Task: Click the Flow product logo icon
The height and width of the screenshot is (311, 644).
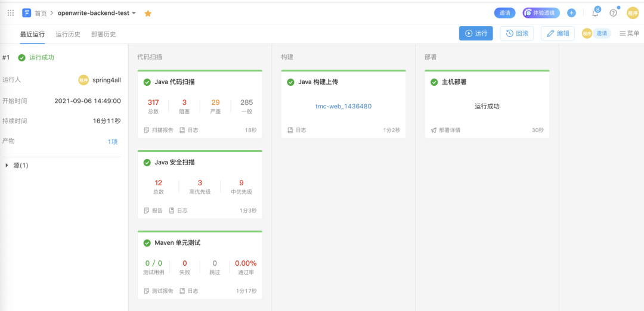Action: [27, 13]
